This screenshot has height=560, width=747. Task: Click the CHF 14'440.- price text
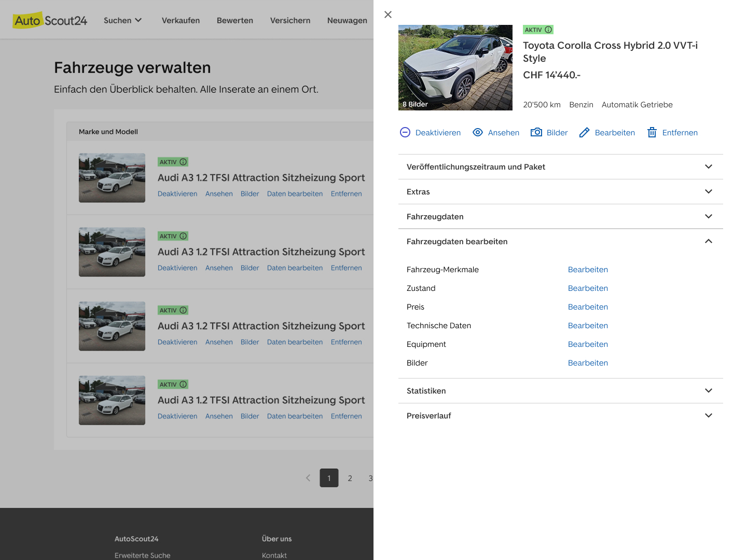tap(552, 75)
